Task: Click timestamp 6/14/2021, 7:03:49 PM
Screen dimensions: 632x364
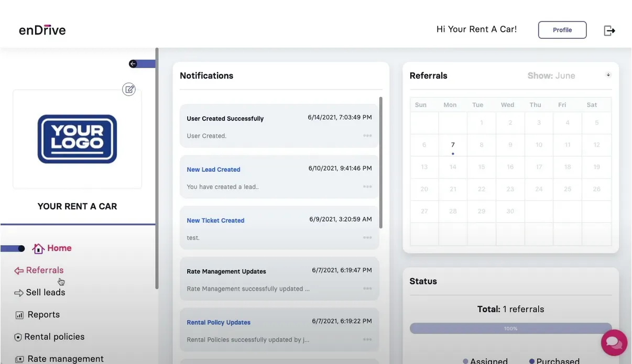Action: (340, 117)
